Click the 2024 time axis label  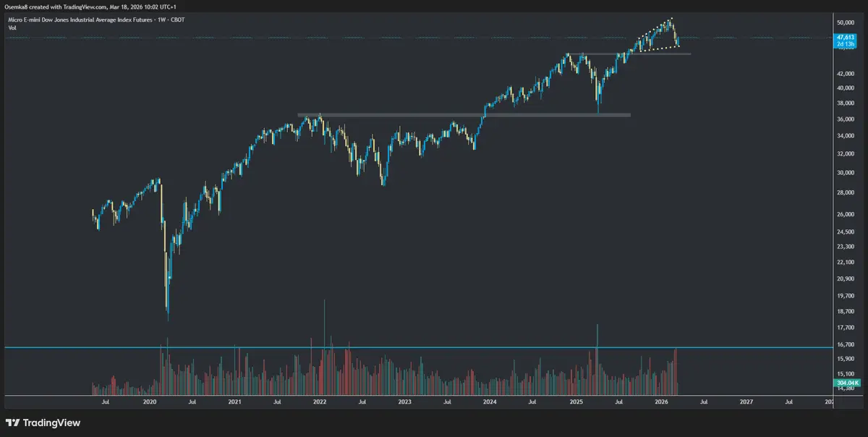click(x=490, y=401)
